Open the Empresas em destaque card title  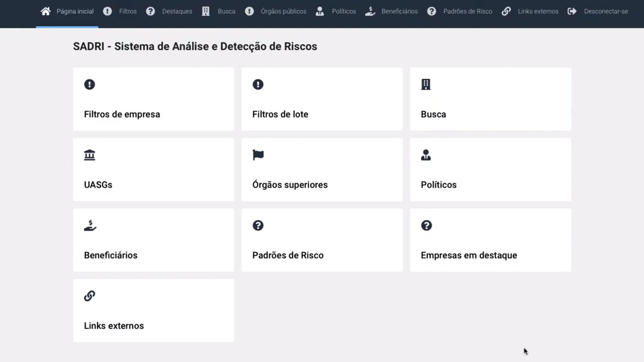[469, 255]
